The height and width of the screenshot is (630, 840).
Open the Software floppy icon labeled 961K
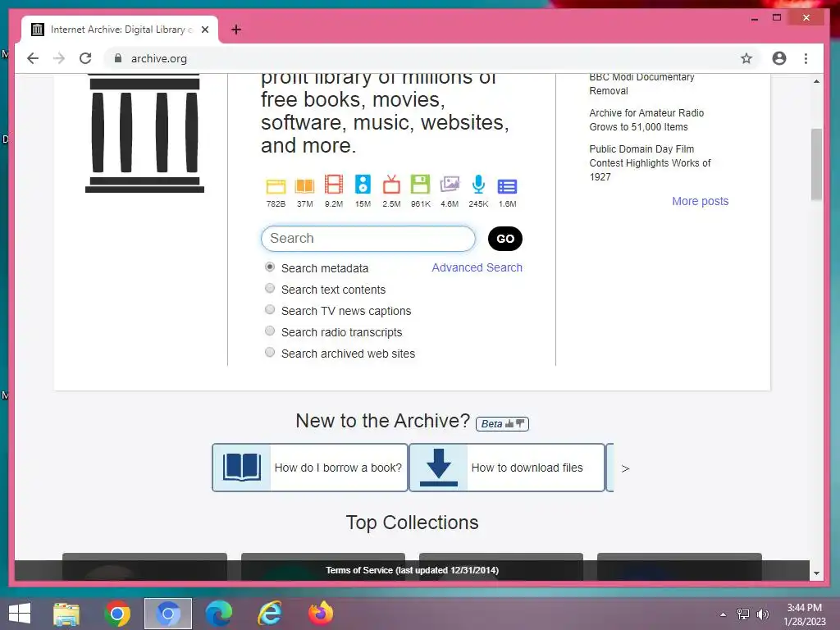click(421, 185)
